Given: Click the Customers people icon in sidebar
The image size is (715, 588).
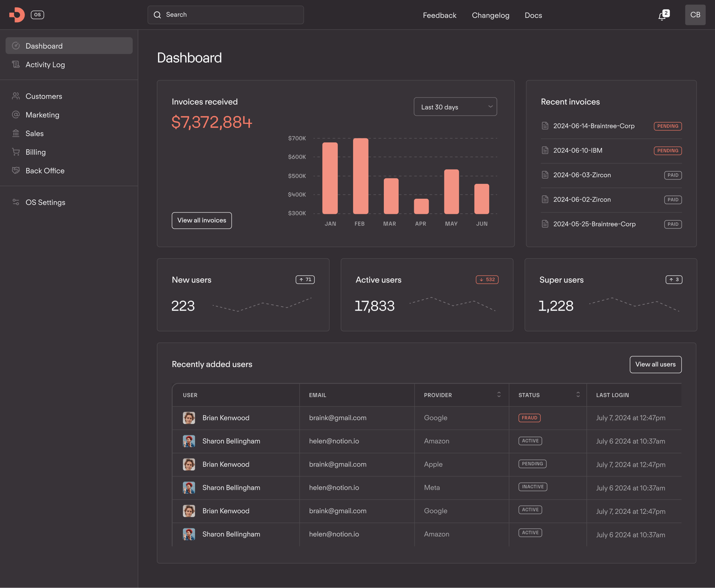Looking at the screenshot, I should pyautogui.click(x=16, y=96).
